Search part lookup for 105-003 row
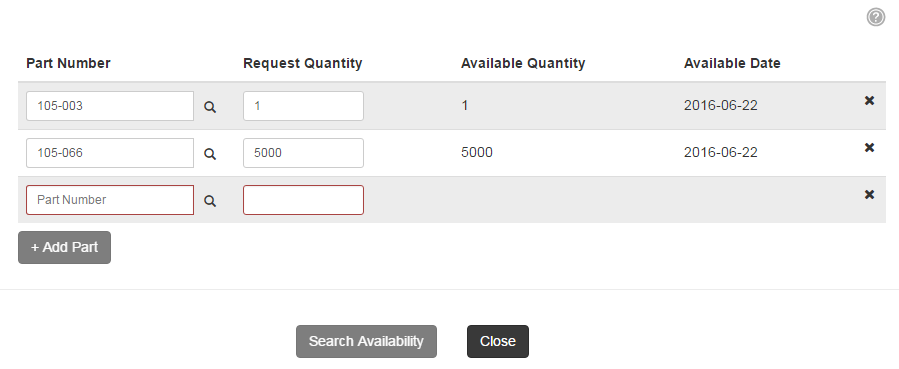 (210, 107)
